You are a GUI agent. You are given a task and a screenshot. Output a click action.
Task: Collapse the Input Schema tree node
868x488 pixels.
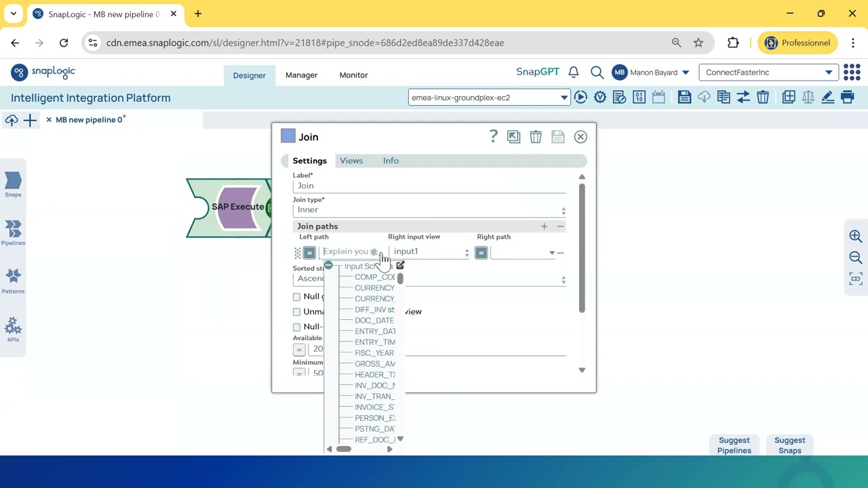point(328,266)
